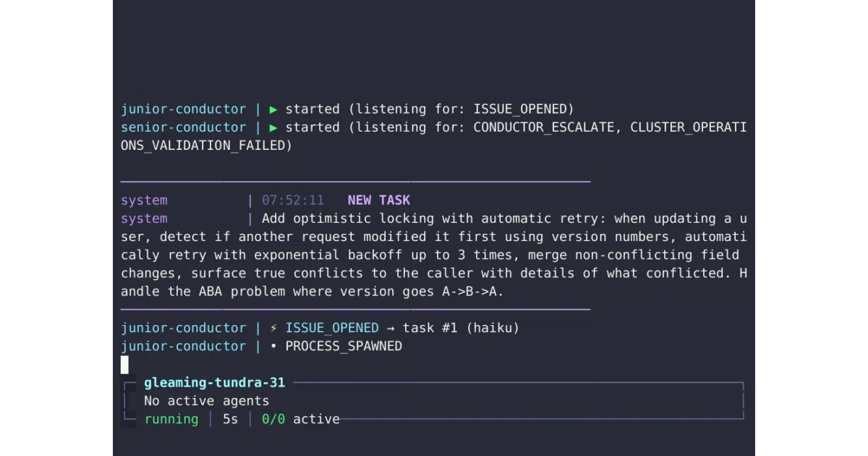Screen dimensions: 868x456
Task: Click the arrow icon before task #1
Action: click(x=391, y=328)
